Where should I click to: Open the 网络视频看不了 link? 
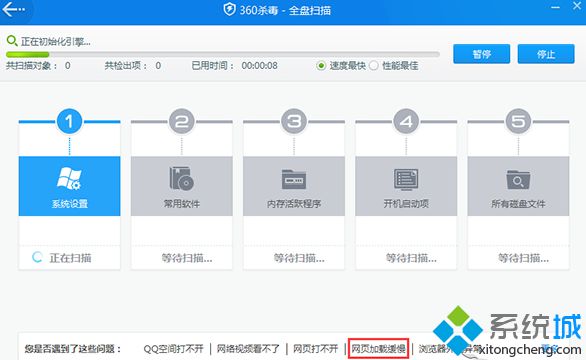coord(248,349)
